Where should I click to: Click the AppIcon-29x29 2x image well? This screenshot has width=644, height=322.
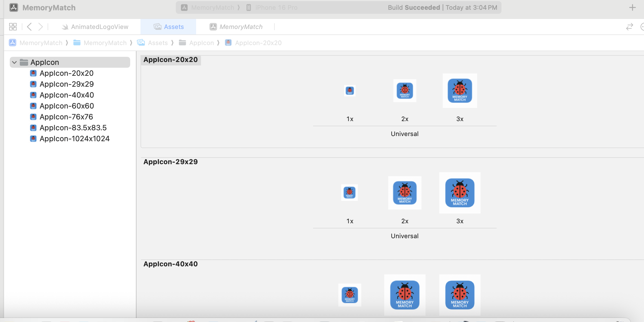pyautogui.click(x=405, y=193)
